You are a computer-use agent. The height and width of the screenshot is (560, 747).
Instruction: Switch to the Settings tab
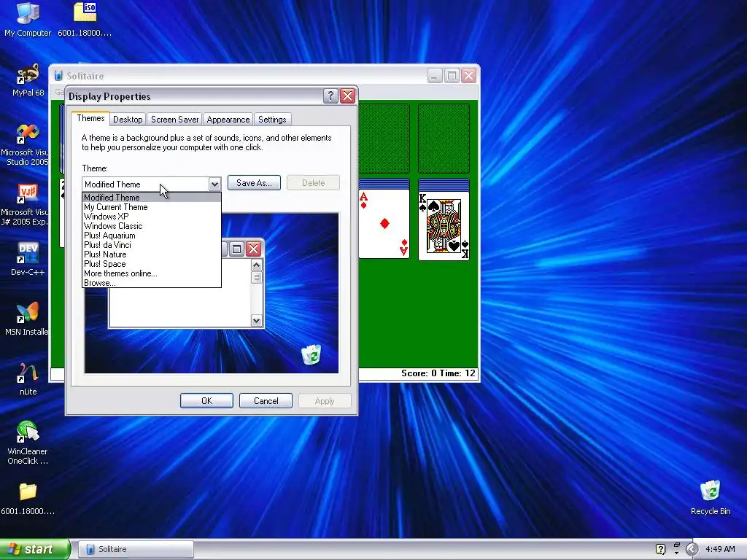pyautogui.click(x=272, y=120)
